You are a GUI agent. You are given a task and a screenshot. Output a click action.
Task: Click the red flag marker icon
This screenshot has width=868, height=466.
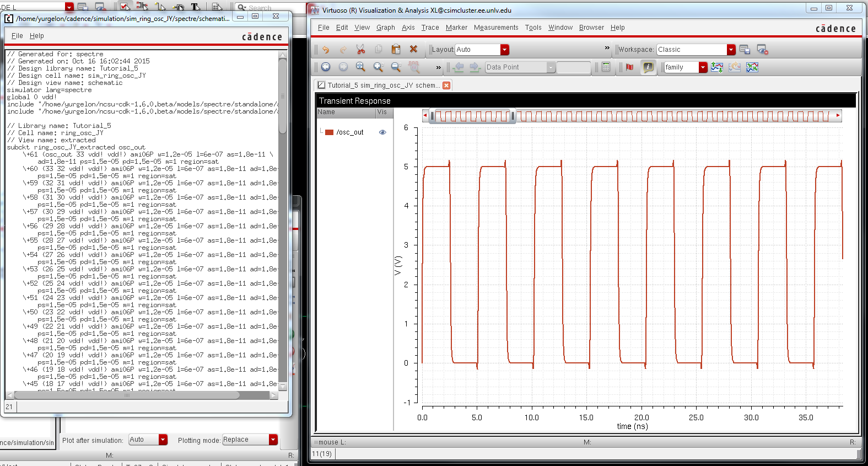(629, 67)
